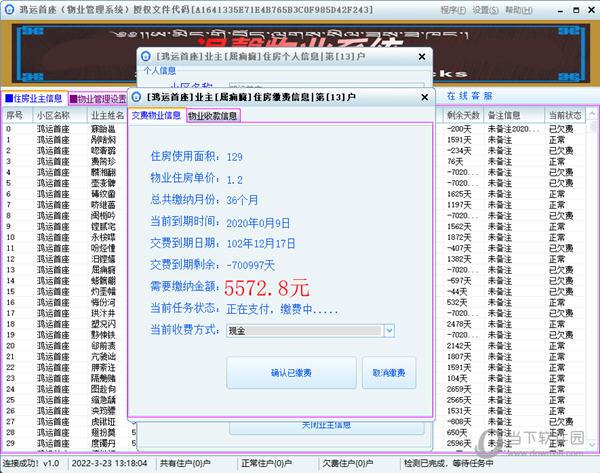Screen dimensions: 600x473
Task: Select row 13 in owner list
Action: coord(65,270)
